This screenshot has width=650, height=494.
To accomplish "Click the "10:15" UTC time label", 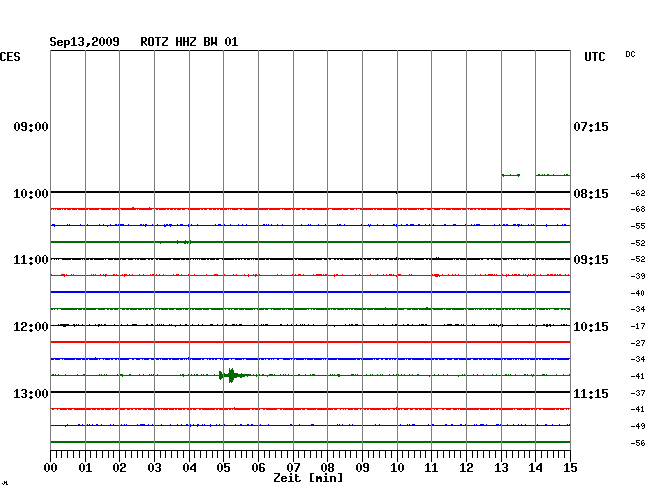I will click(591, 327).
